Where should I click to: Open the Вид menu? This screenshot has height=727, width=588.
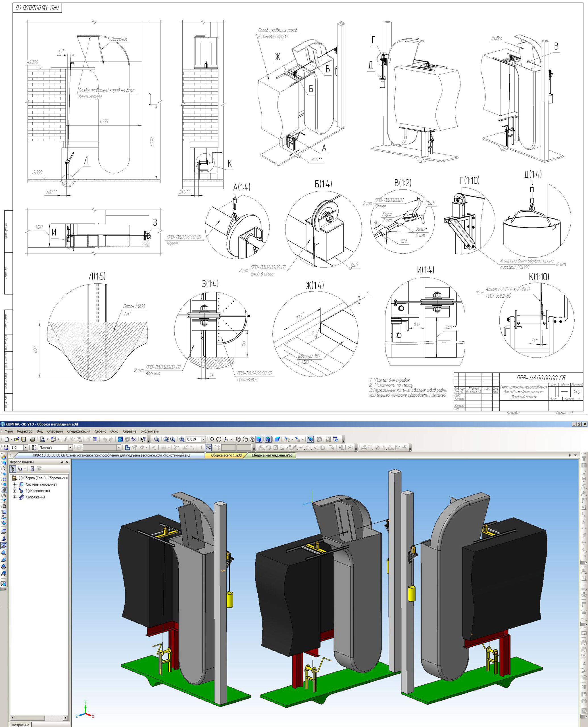(40, 431)
